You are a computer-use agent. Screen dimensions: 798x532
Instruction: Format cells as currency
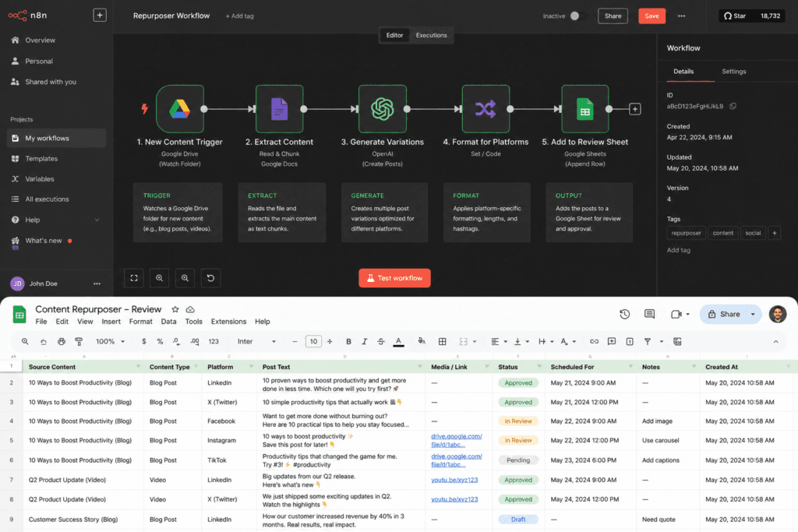(144, 341)
